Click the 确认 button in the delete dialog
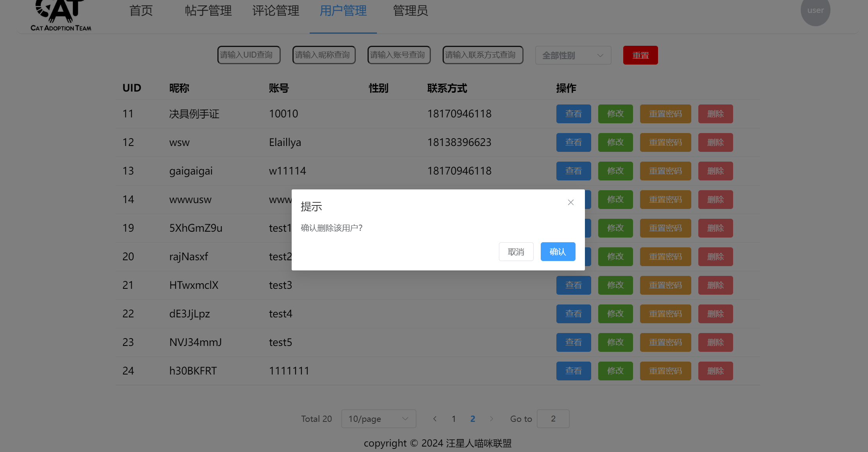Image resolution: width=868 pixels, height=452 pixels. tap(558, 252)
